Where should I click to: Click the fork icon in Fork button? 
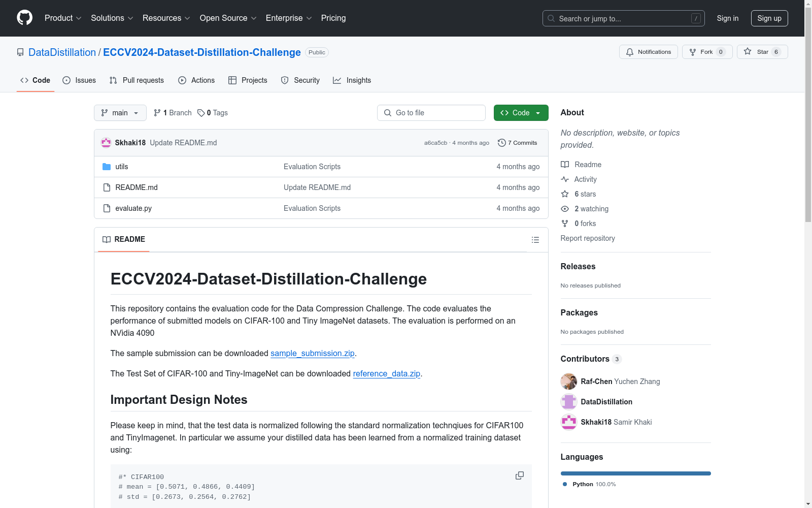coord(693,52)
